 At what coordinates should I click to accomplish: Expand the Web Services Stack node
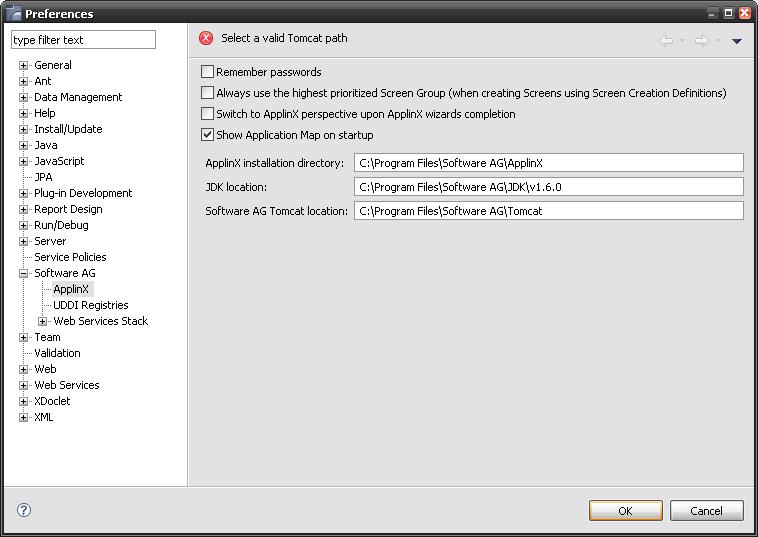pyautogui.click(x=43, y=321)
